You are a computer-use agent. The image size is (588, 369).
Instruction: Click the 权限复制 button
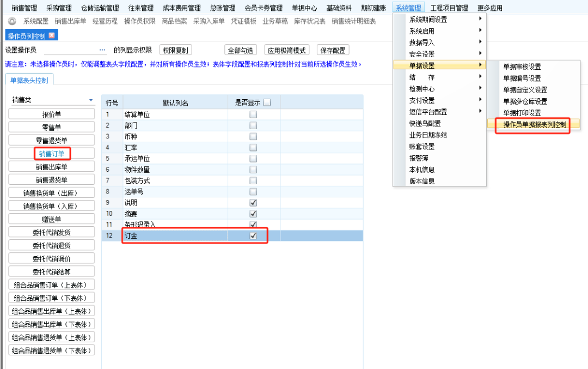pos(176,49)
